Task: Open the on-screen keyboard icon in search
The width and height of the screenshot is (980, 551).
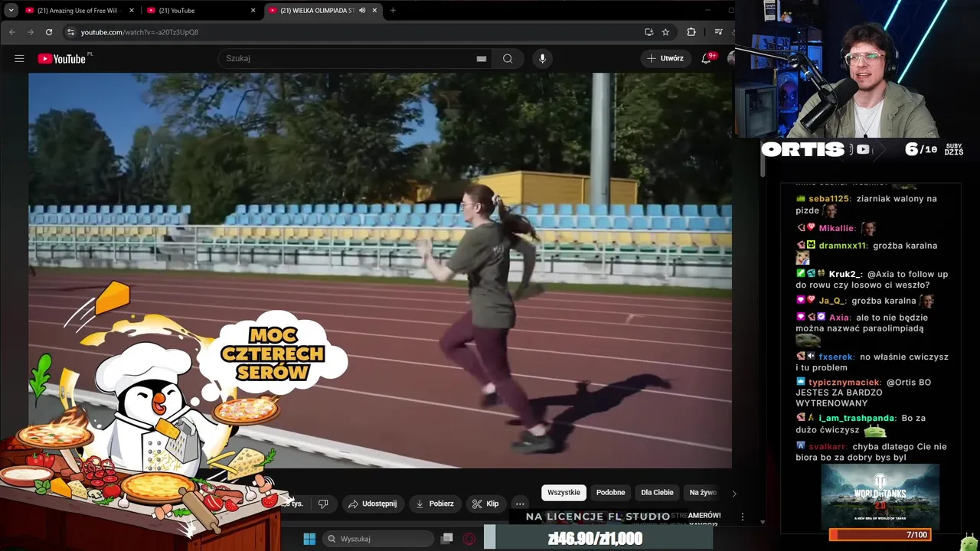Action: tap(482, 59)
